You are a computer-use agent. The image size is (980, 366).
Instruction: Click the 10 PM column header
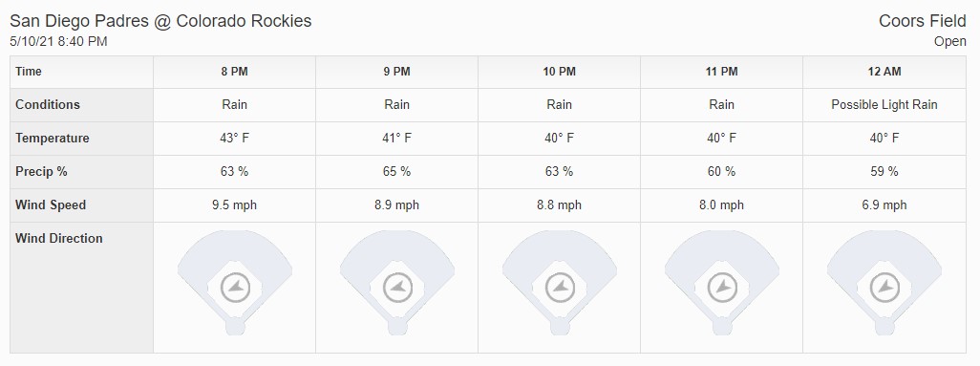pyautogui.click(x=560, y=72)
